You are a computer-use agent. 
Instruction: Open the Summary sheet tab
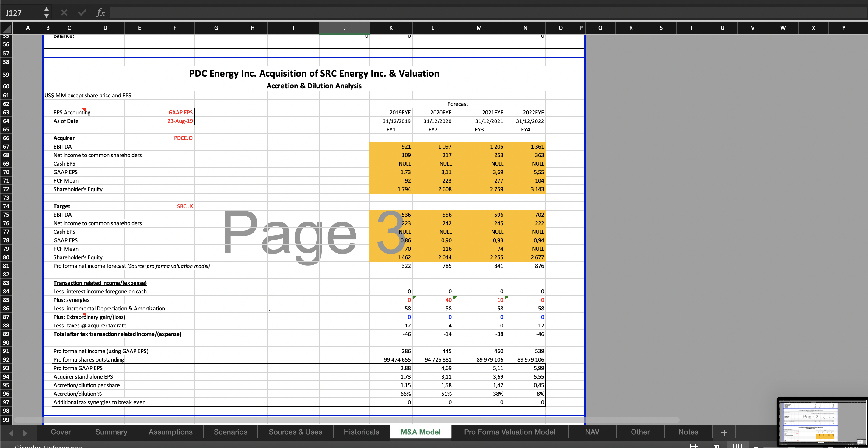(111, 432)
